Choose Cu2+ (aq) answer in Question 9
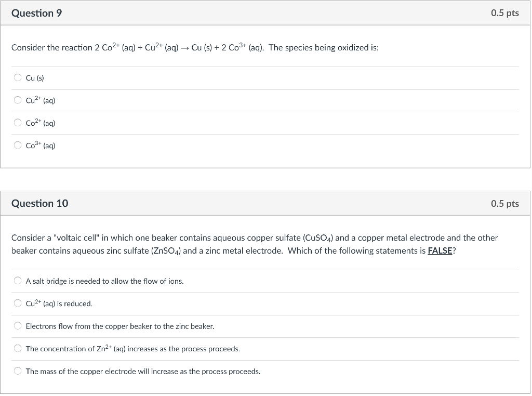 coord(18,100)
